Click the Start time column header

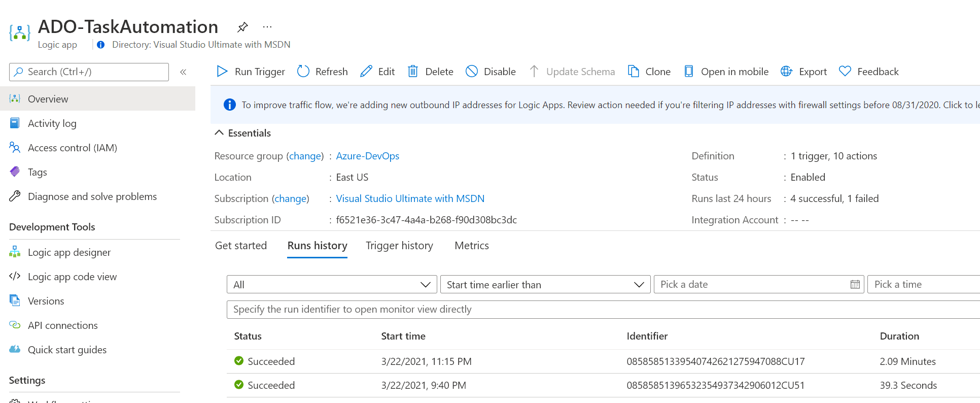click(x=403, y=336)
